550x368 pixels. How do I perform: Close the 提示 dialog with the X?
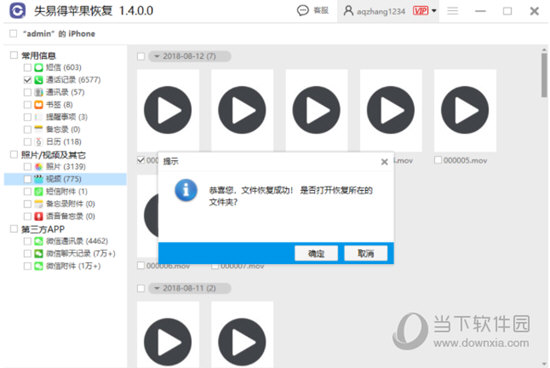click(384, 162)
